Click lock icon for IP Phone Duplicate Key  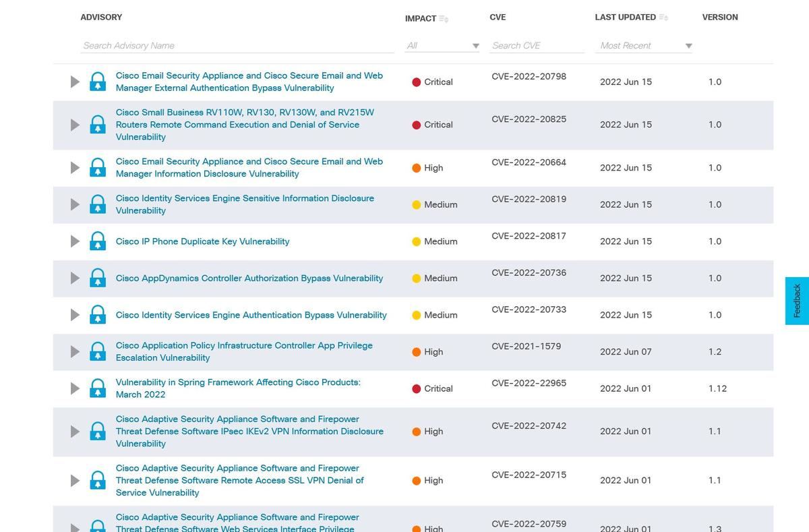(x=98, y=241)
